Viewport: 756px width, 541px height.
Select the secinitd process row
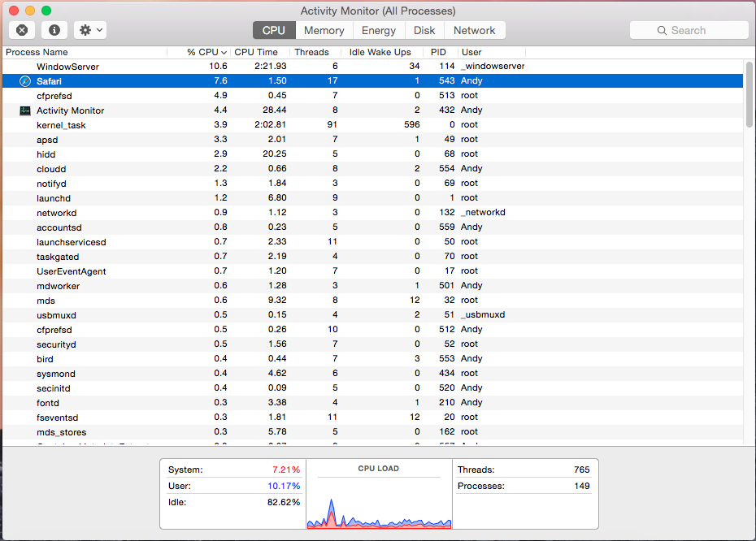tap(372, 387)
